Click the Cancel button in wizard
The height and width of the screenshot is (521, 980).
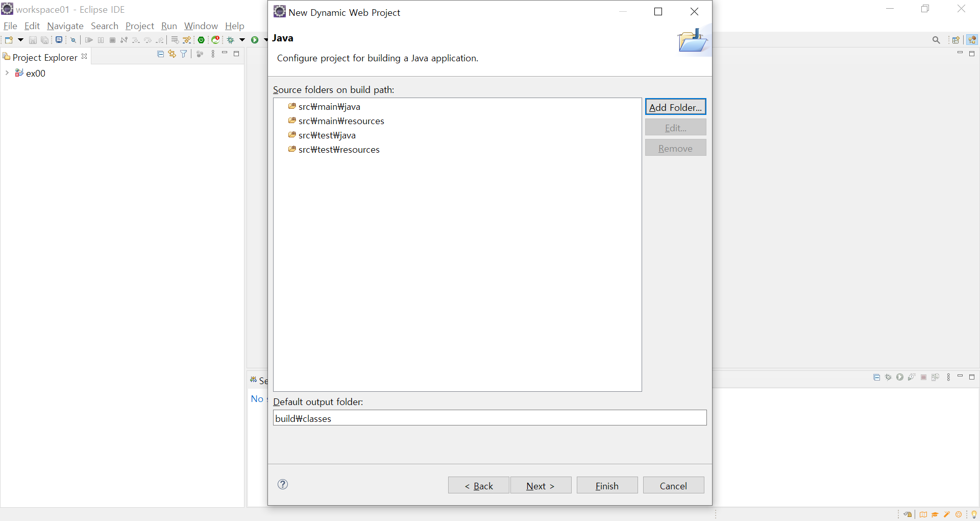673,485
